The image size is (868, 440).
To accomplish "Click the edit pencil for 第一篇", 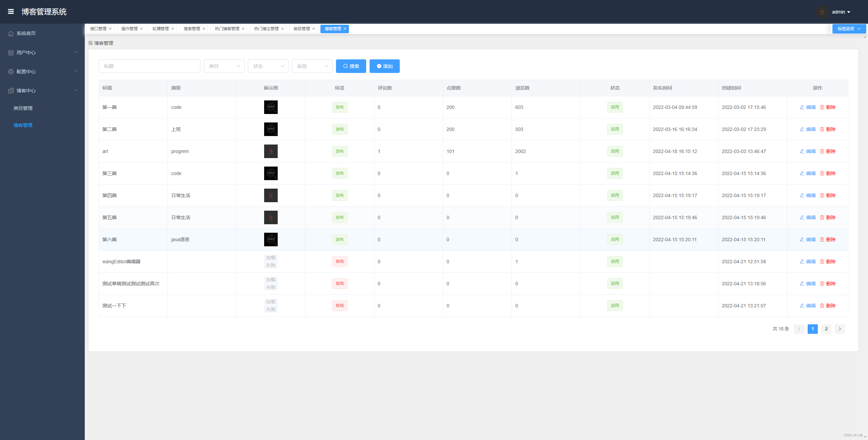I will tap(802, 107).
